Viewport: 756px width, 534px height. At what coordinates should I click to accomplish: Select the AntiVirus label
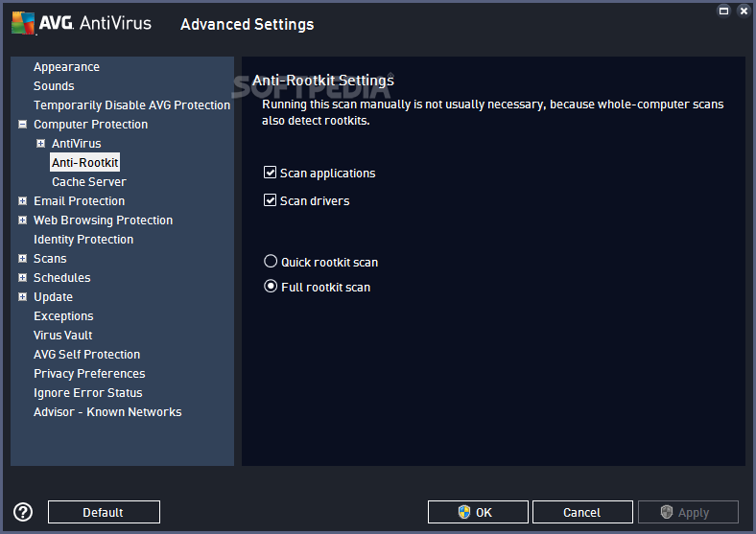point(77,144)
